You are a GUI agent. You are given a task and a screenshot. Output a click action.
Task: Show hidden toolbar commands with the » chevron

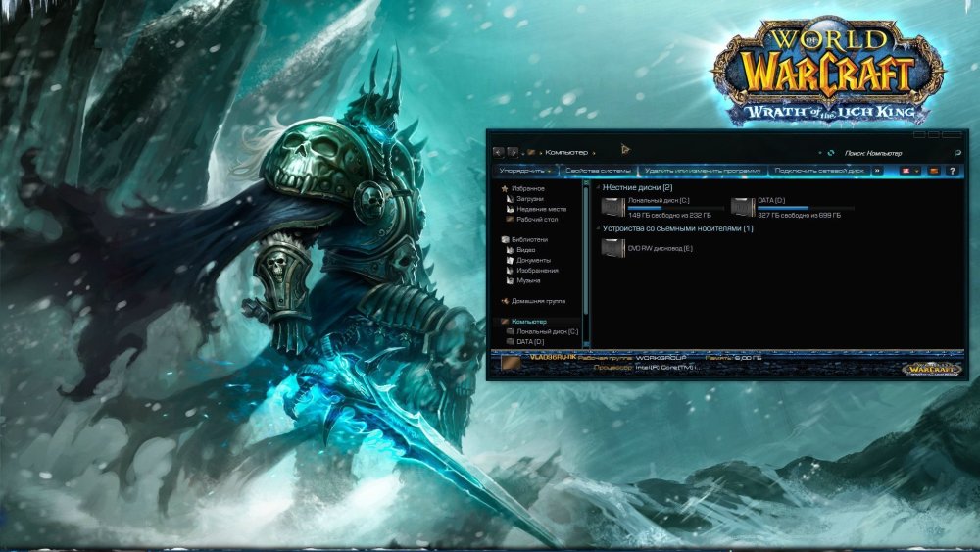pos(878,171)
